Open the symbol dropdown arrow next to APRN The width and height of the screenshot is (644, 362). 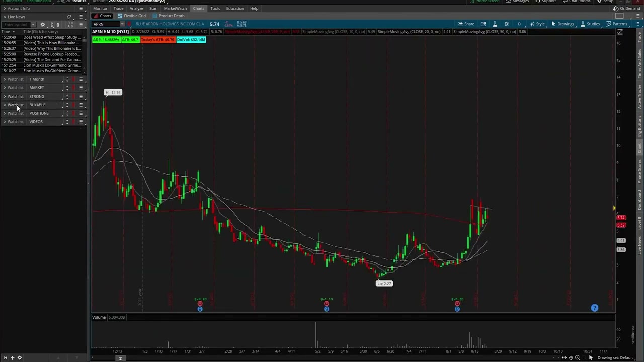122,24
